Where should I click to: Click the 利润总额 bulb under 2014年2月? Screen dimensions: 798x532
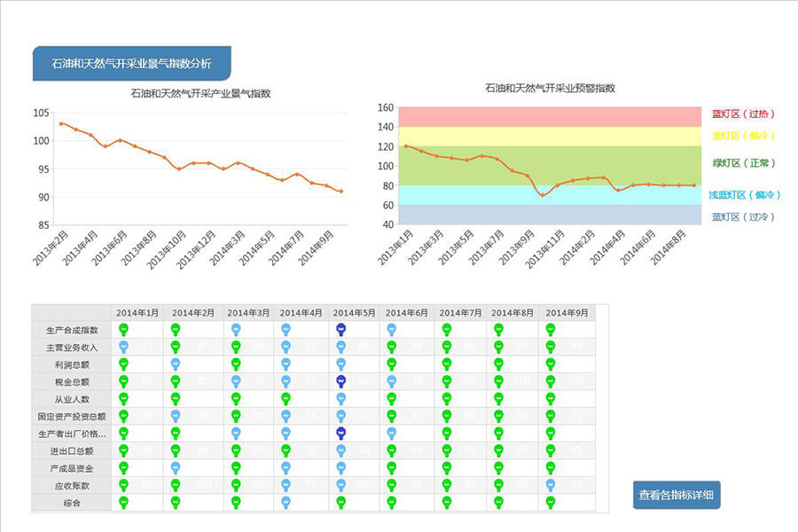(176, 364)
